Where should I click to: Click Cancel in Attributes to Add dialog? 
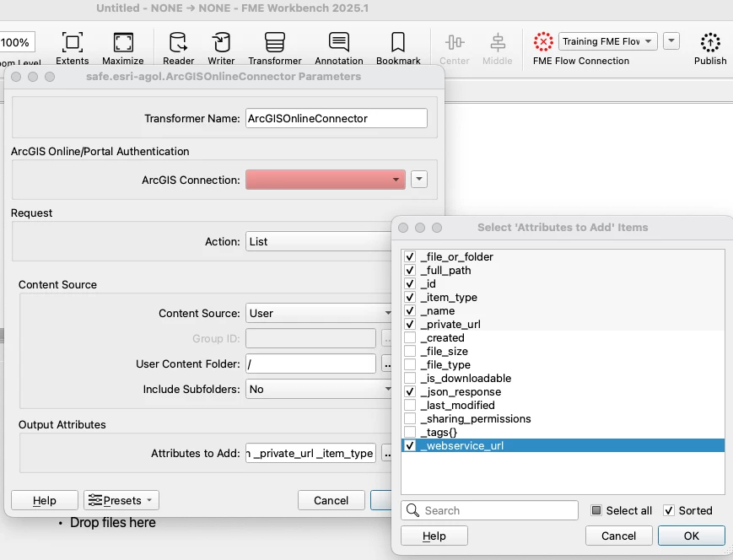click(x=618, y=536)
